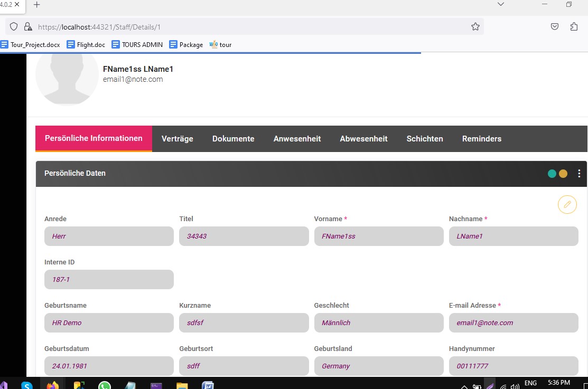Click Handynummer field 00111777
Viewport: 588px width, 389px height.
514,366
